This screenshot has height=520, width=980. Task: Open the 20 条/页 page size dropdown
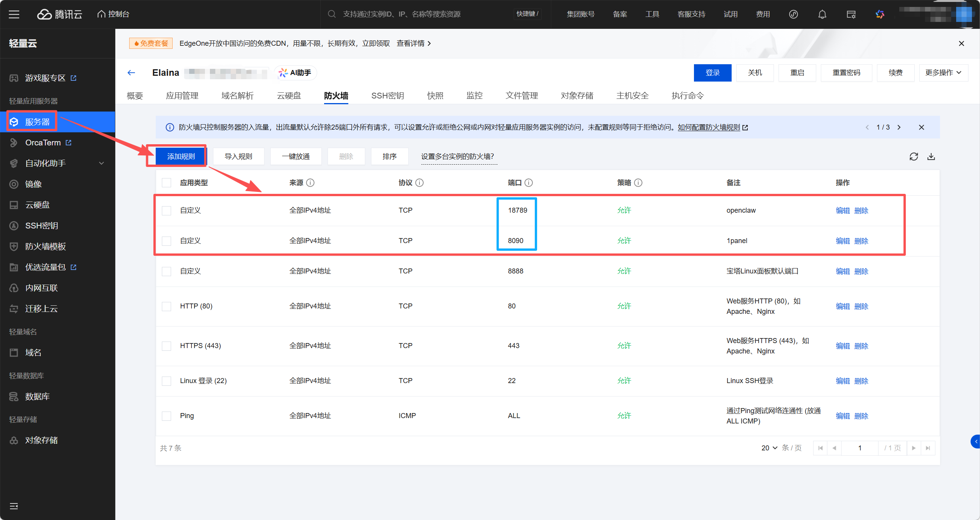click(x=769, y=448)
